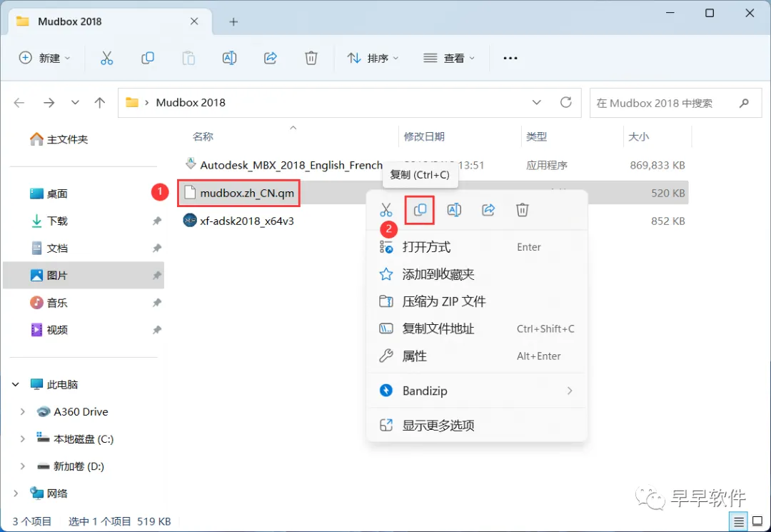The image size is (771, 532).
Task: Expand the 本地磁盘 (C:) tree node
Action: pos(22,439)
